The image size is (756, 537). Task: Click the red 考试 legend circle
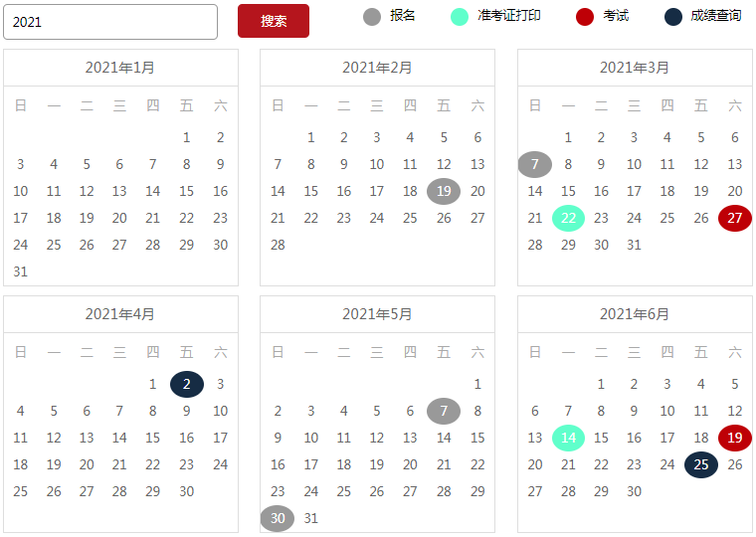click(x=585, y=17)
